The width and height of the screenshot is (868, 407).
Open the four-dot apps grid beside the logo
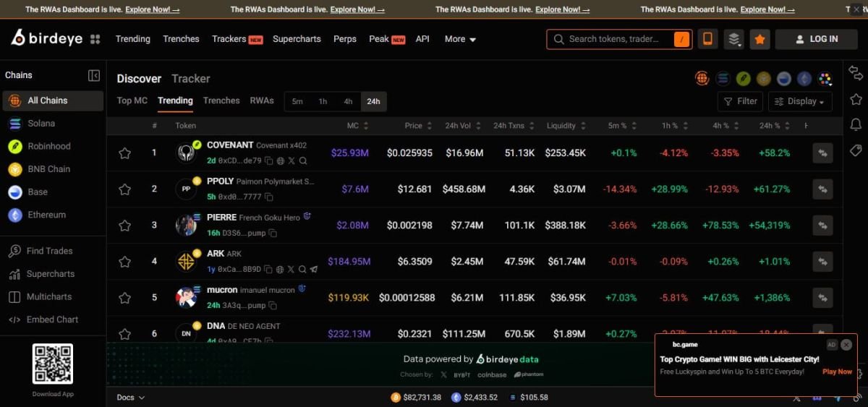click(95, 39)
